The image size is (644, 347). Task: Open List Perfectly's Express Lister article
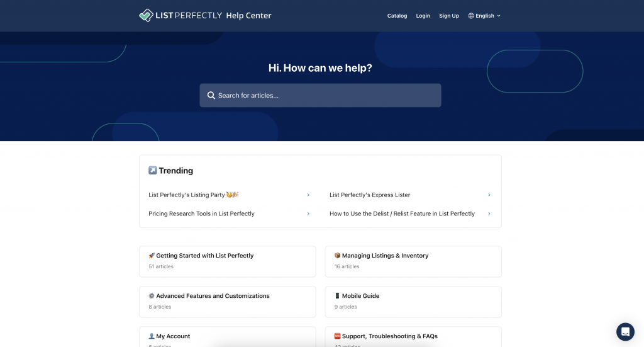coord(410,195)
